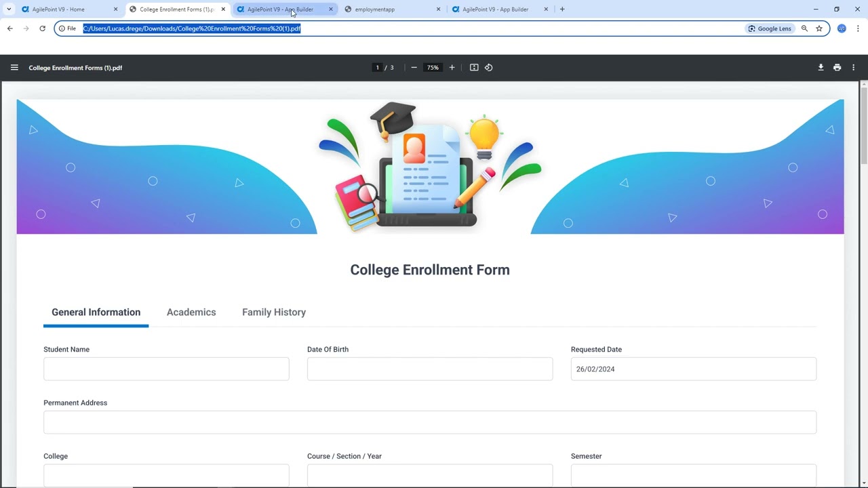
Task: Click the browser forward arrow
Action: (26, 28)
